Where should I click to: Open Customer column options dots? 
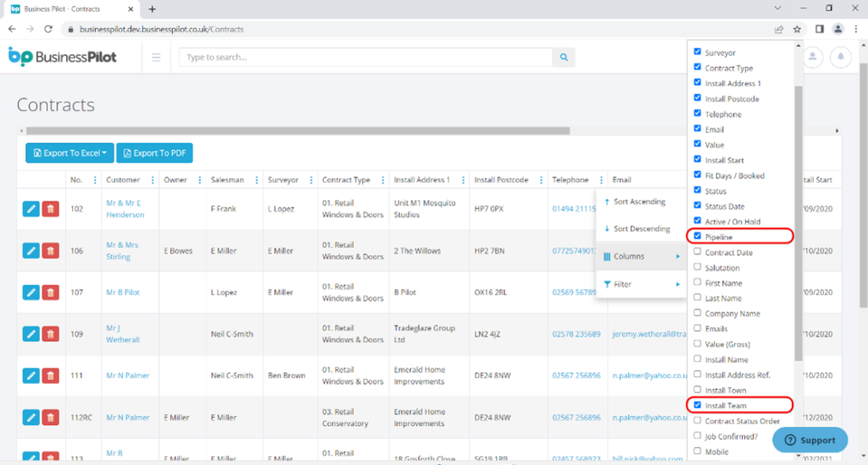pyautogui.click(x=152, y=180)
